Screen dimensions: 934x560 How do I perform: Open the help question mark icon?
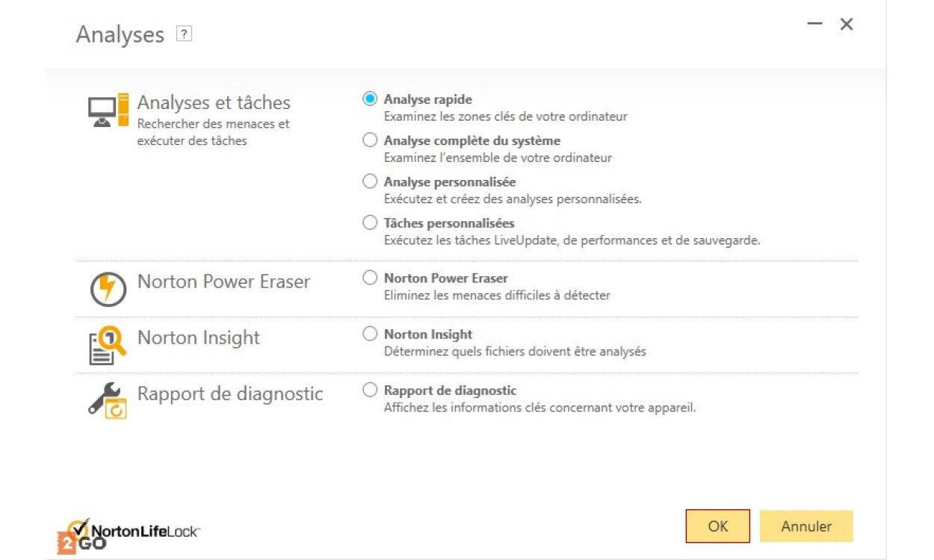click(x=184, y=34)
